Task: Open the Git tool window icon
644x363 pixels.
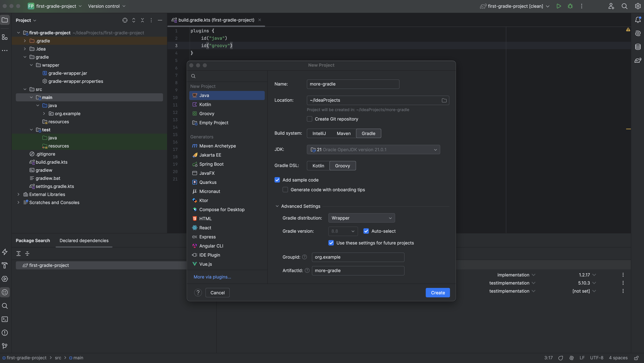Action: coord(5,346)
